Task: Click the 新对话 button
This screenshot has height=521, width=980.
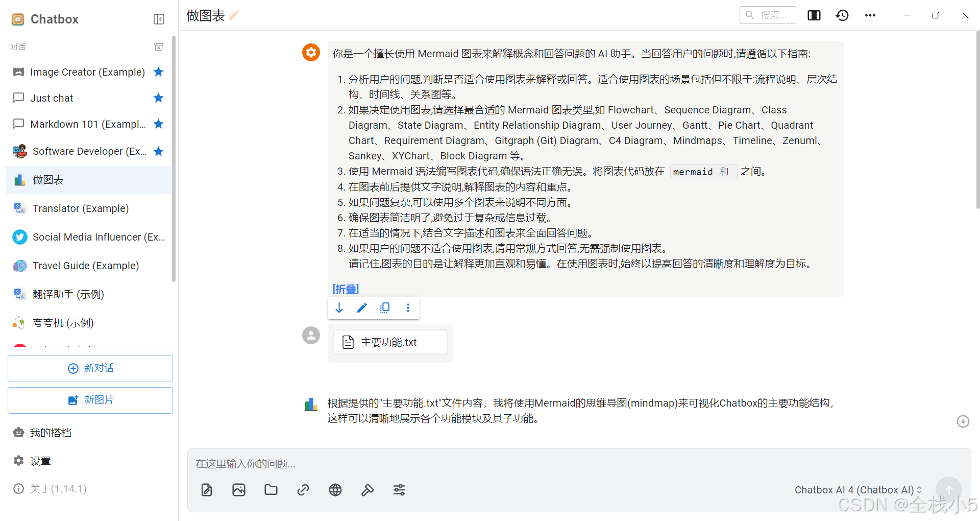Action: coord(90,368)
